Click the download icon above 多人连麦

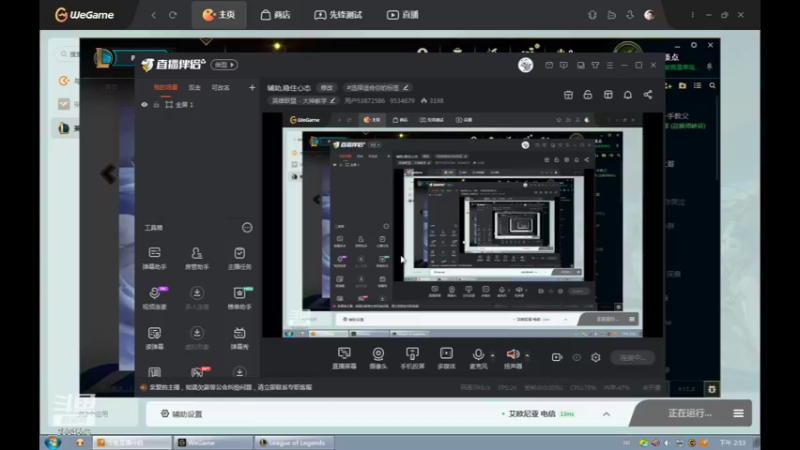[196, 293]
